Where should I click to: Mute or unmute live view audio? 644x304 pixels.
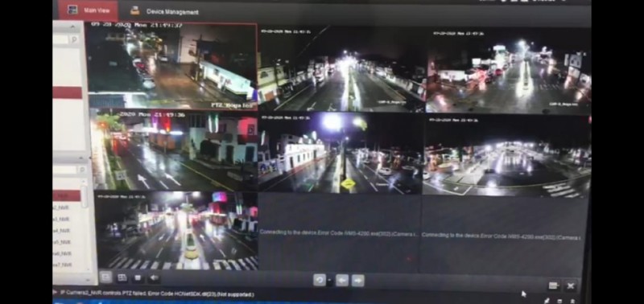[x=155, y=278]
